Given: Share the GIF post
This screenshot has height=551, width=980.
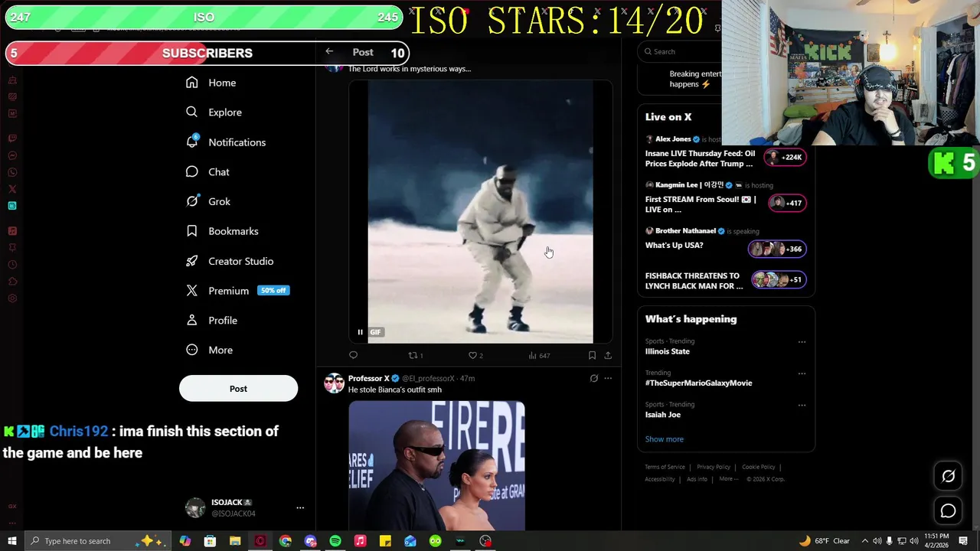Looking at the screenshot, I should click(608, 355).
